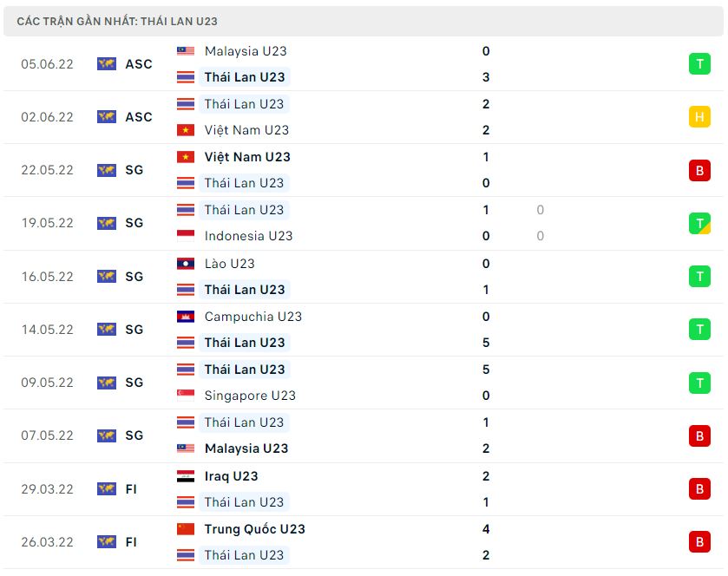The width and height of the screenshot is (728, 576).
Task: Click the half-green T badge for Indonesia match
Action: 699,223
